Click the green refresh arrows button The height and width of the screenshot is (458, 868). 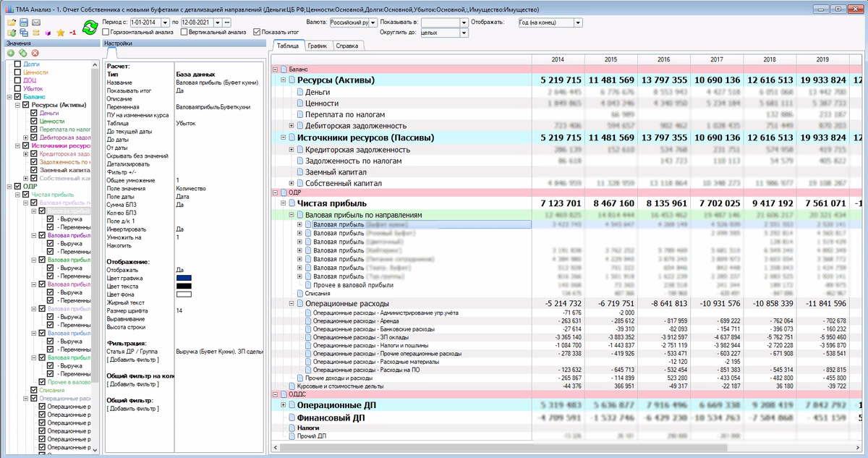90,27
